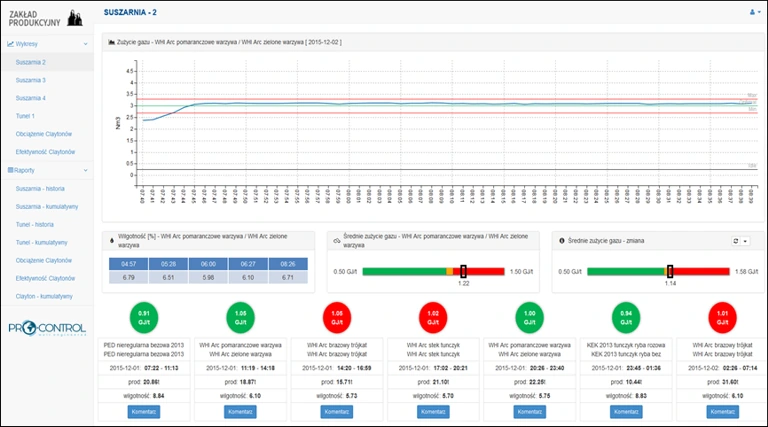Viewport: 768px width, 427px height.
Task: Collapse the Raporty sidebar section
Action: (85, 170)
